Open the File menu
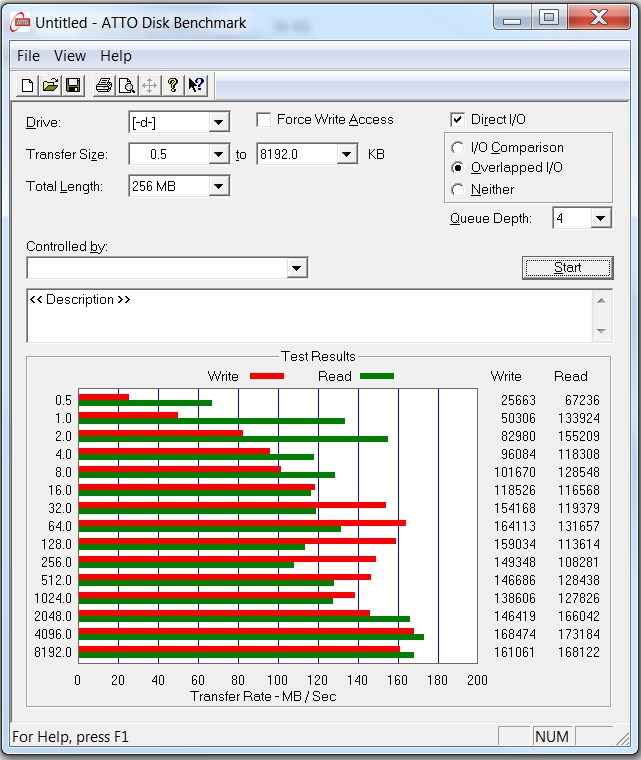This screenshot has height=760, width=641. click(x=28, y=56)
